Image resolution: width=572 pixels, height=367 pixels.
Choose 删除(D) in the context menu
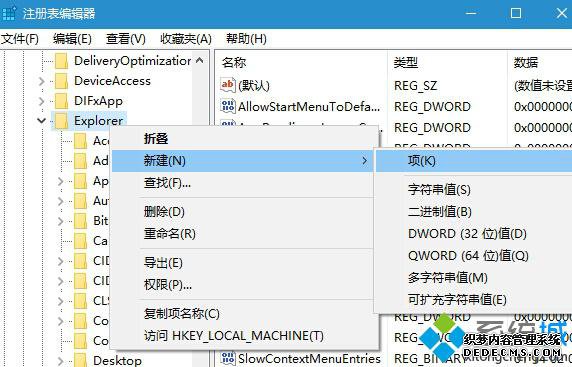click(244, 212)
